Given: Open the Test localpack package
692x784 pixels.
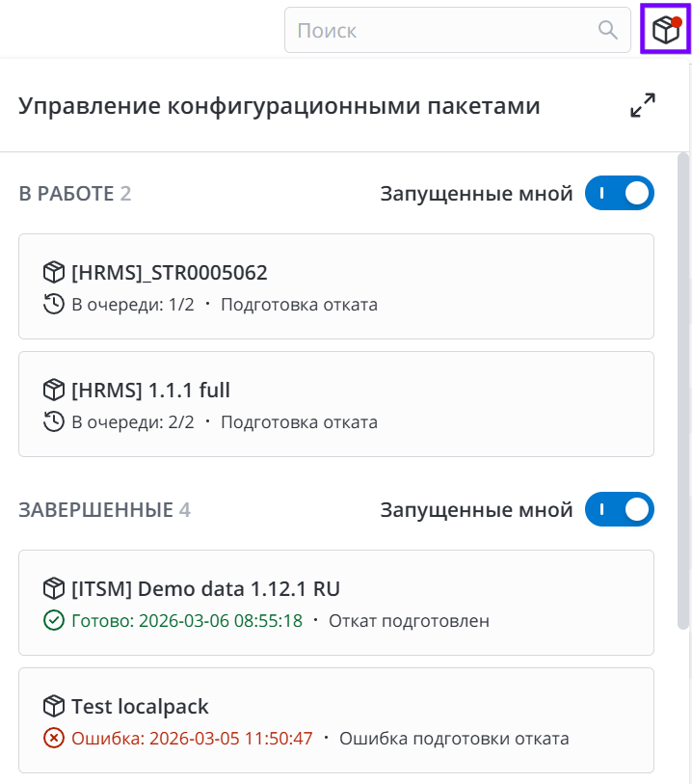Looking at the screenshot, I should click(140, 707).
